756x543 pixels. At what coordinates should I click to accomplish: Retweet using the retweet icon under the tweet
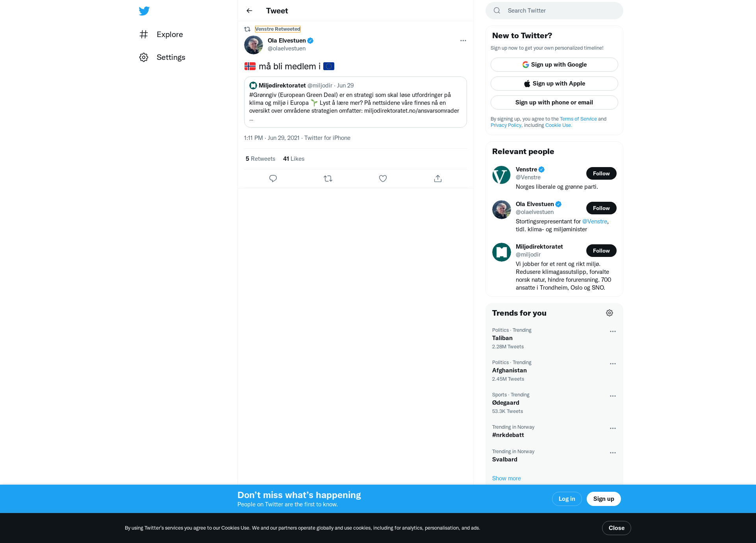pyautogui.click(x=328, y=179)
